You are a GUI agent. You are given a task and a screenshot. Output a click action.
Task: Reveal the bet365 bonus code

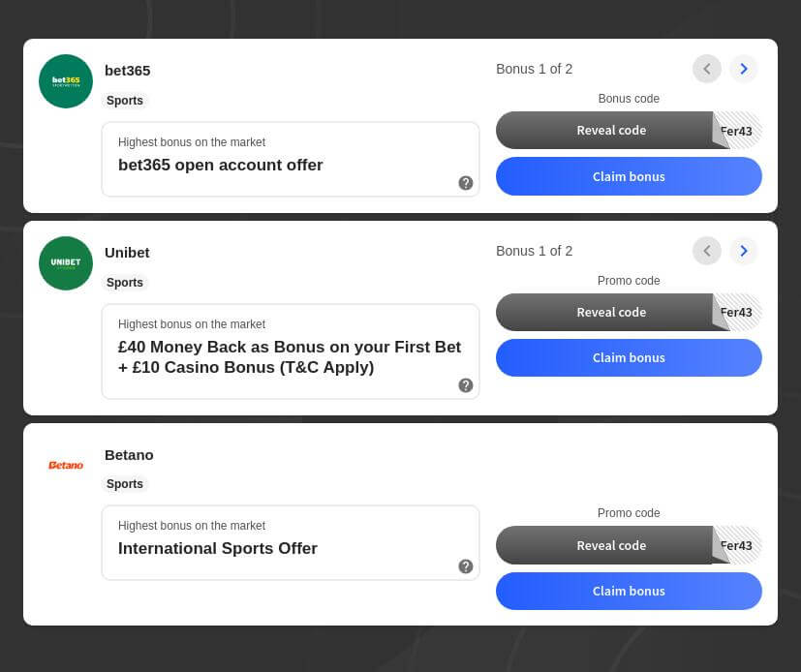[611, 131]
